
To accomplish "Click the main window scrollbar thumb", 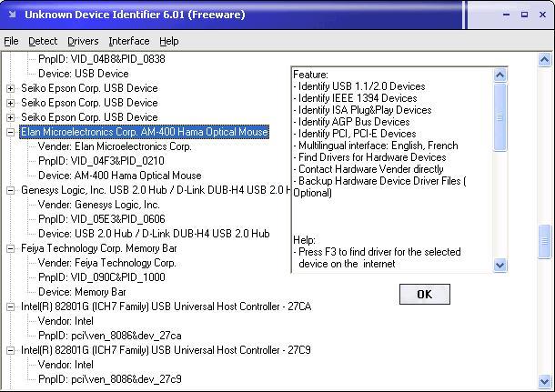I will point(544,242).
